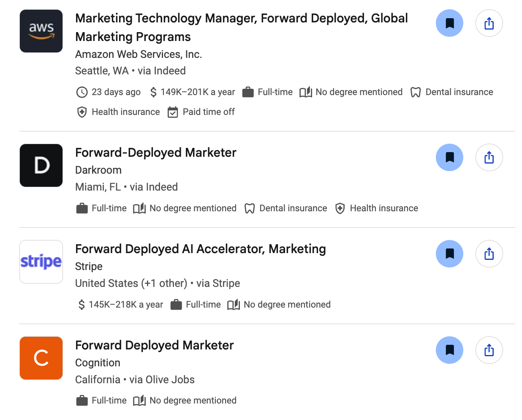Viewport: 522px width, 420px height.
Task: Click tooth icon for Darkroom Dental insurance
Action: [250, 208]
